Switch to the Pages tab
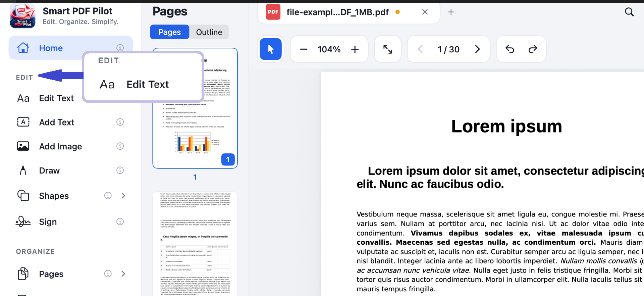 (170, 32)
